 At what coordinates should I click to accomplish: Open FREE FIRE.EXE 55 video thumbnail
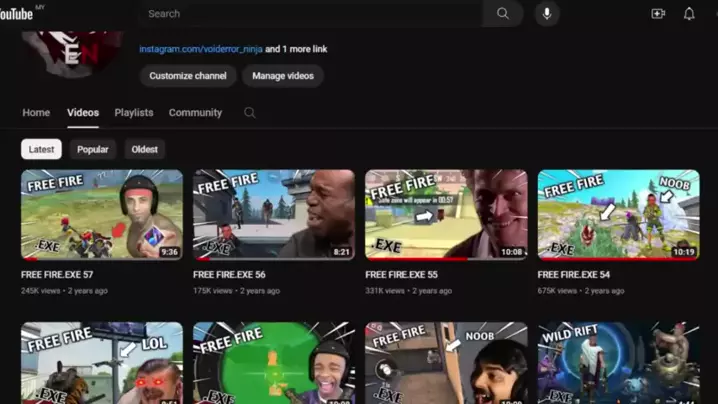tap(446, 215)
